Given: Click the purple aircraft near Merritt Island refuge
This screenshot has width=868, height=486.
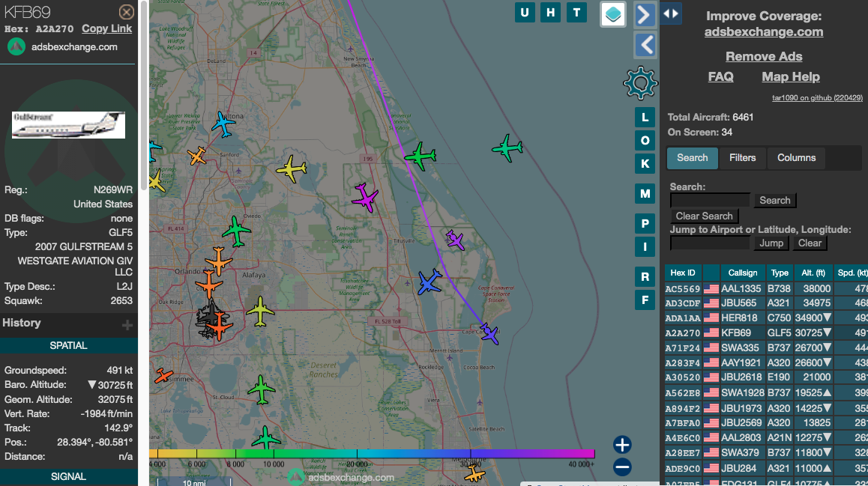Looking at the screenshot, I should point(455,240).
